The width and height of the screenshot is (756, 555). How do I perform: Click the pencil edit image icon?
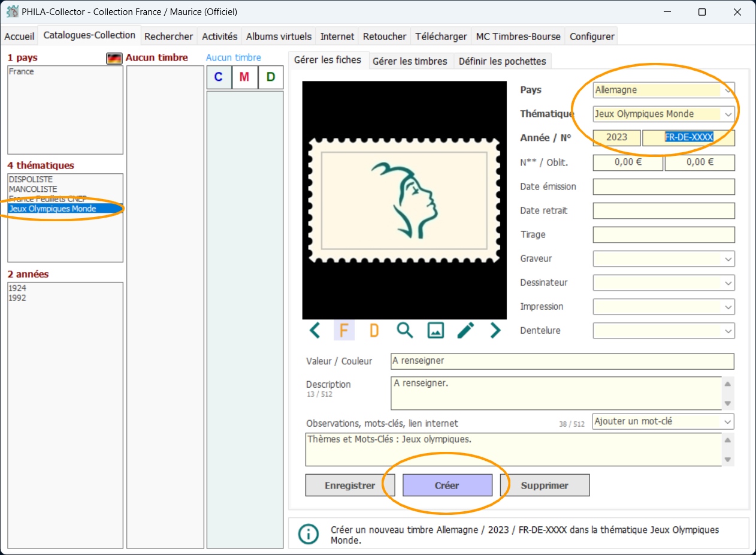(x=465, y=330)
